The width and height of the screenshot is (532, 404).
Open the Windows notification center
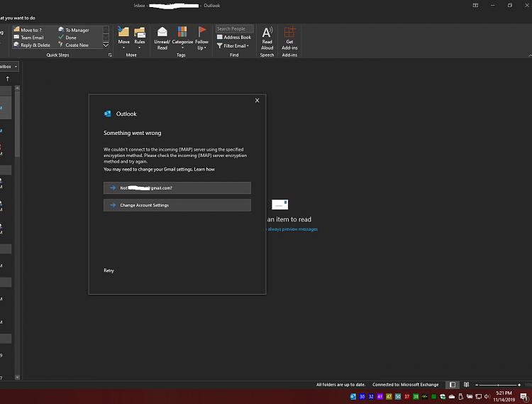point(524,396)
